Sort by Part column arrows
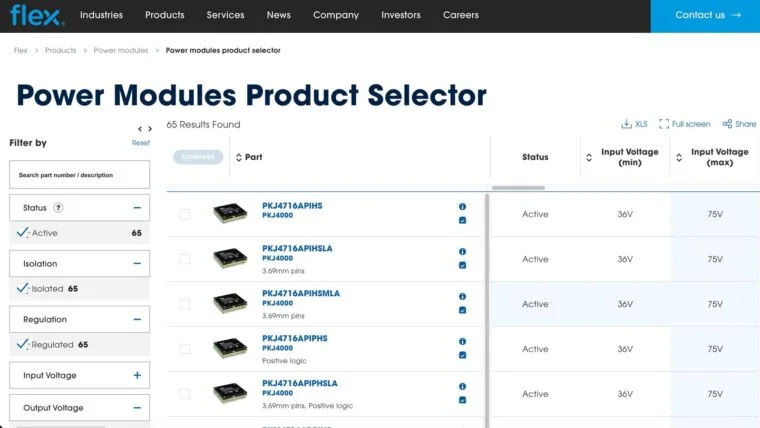This screenshot has width=760, height=428. [x=238, y=157]
